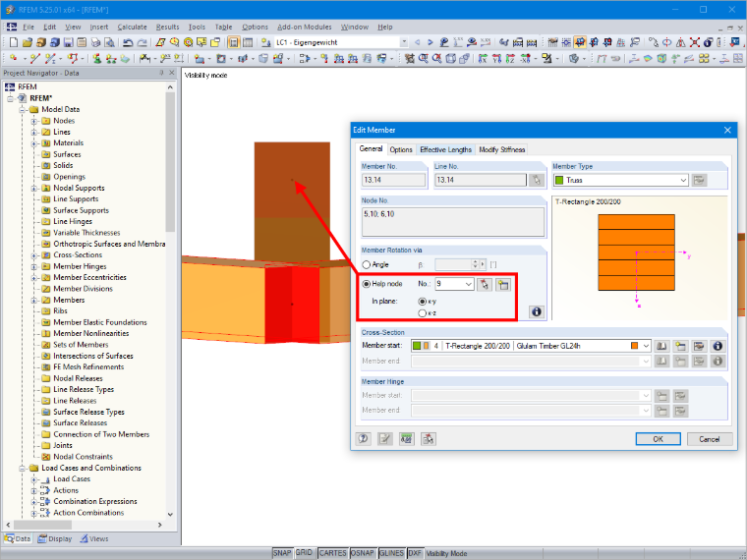Screen dimensions: 747x560
Task: Click the Print toolbar icon
Action: [95, 42]
